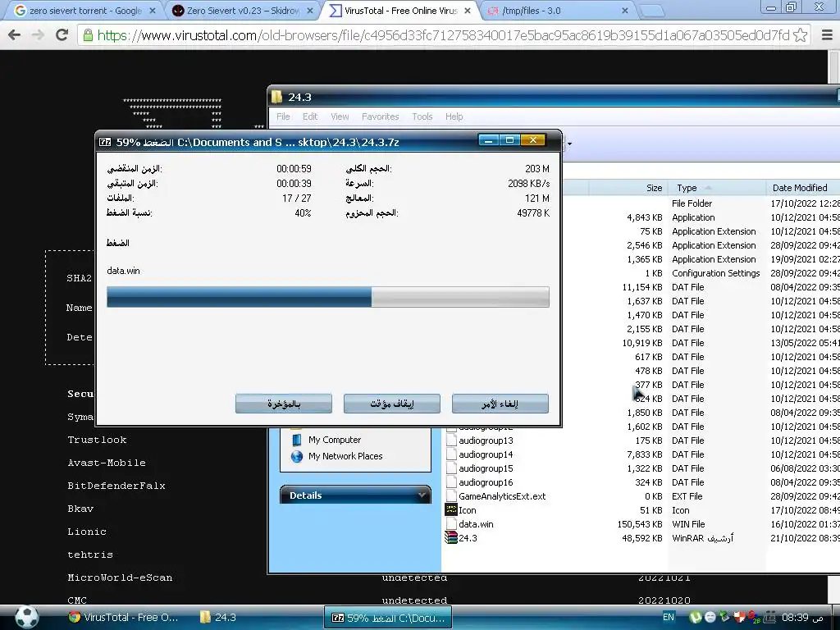Click the soccer ball Start button

tap(26, 617)
